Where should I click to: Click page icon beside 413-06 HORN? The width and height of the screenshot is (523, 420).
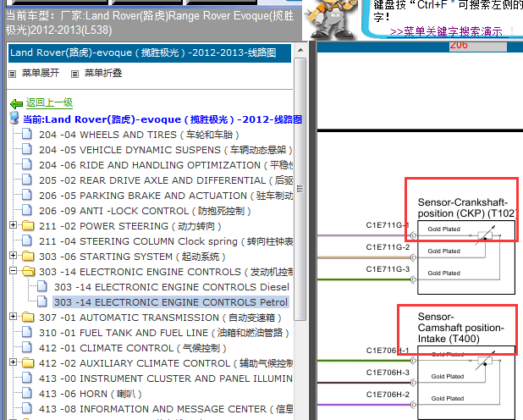coord(27,393)
